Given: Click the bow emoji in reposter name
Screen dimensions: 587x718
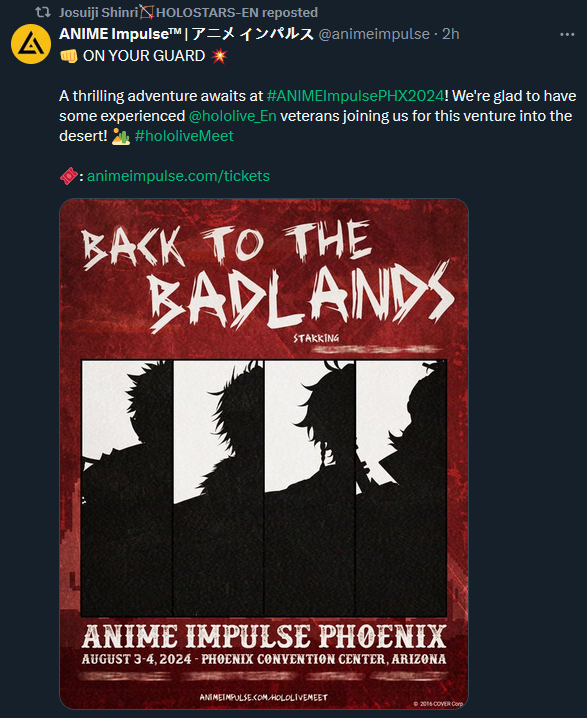Looking at the screenshot, I should (147, 12).
